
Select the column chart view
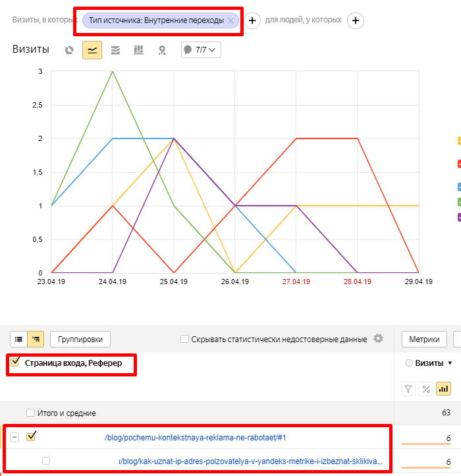point(138,50)
